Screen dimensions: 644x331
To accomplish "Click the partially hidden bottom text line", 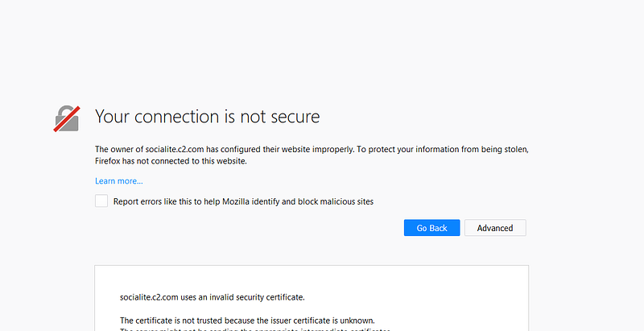I will pyautogui.click(x=254, y=329).
